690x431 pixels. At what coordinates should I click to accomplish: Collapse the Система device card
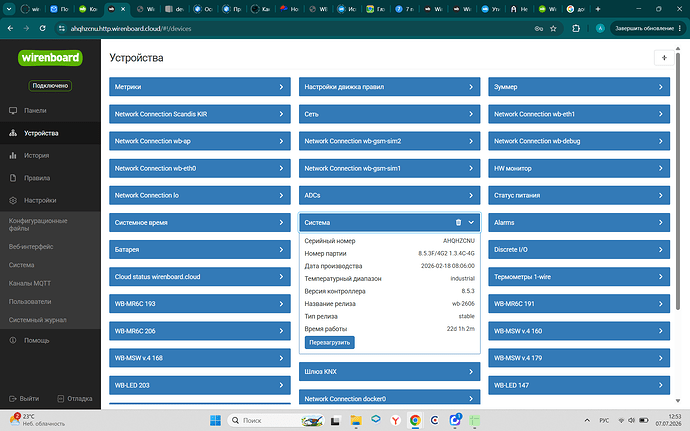click(471, 222)
